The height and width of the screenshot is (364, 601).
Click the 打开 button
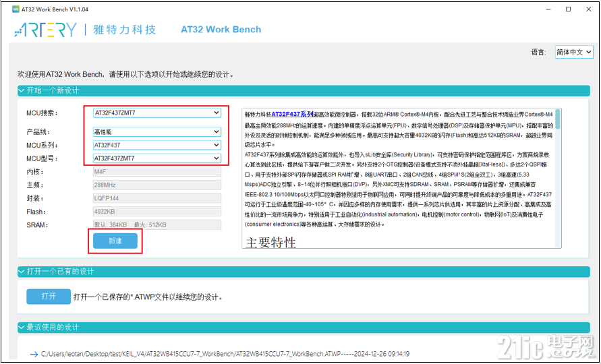point(49,297)
